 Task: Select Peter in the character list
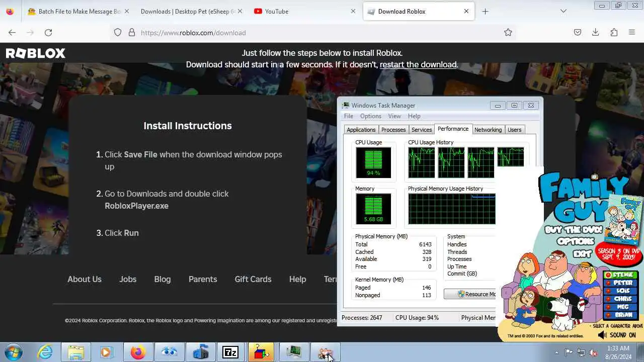[621, 283]
